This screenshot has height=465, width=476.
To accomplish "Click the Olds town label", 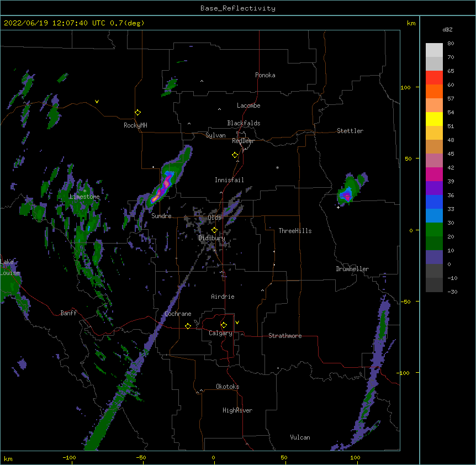I will [214, 218].
